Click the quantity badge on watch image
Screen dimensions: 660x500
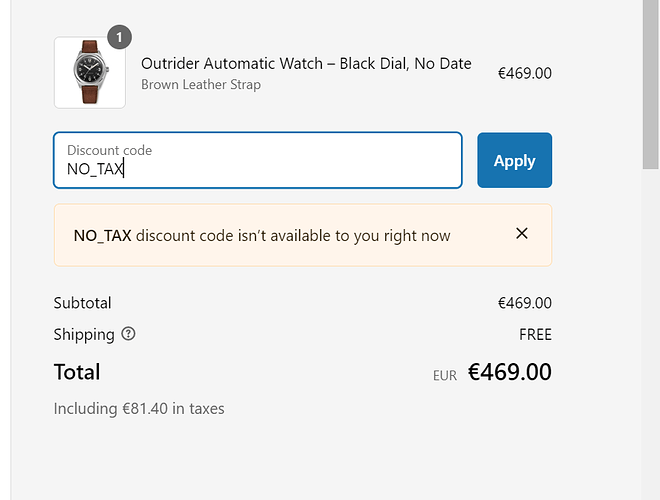point(120,37)
